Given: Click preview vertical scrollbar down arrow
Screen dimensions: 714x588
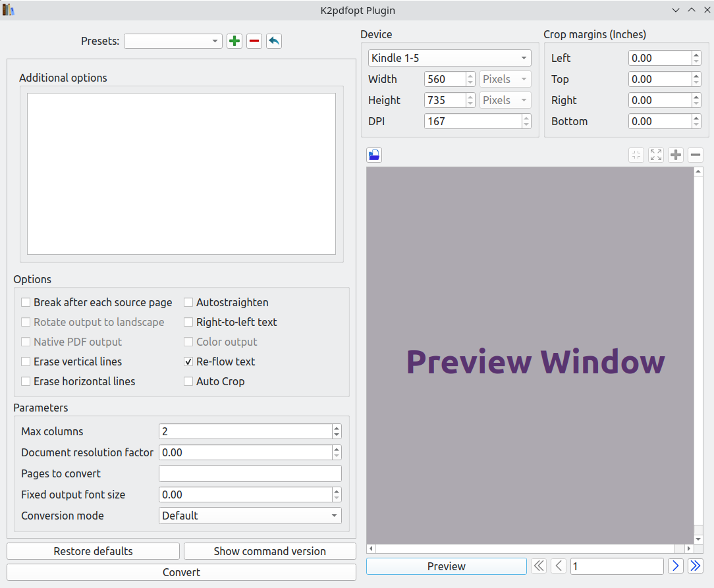Looking at the screenshot, I should tap(698, 539).
